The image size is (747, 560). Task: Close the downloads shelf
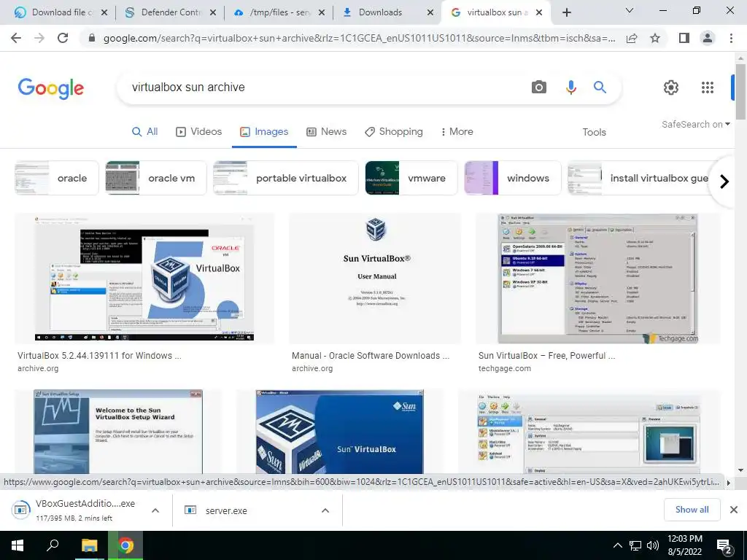point(734,510)
